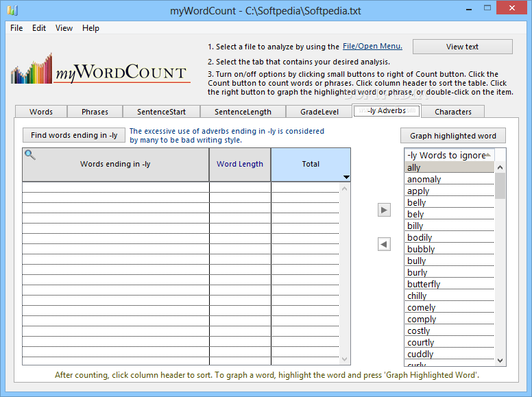Click the right arrow move button
532x397 pixels.
(384, 210)
